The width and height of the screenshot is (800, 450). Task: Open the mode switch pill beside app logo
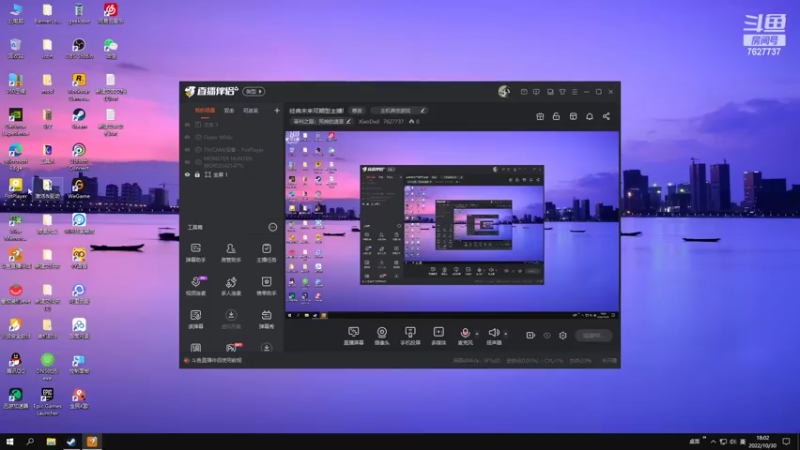pos(254,91)
